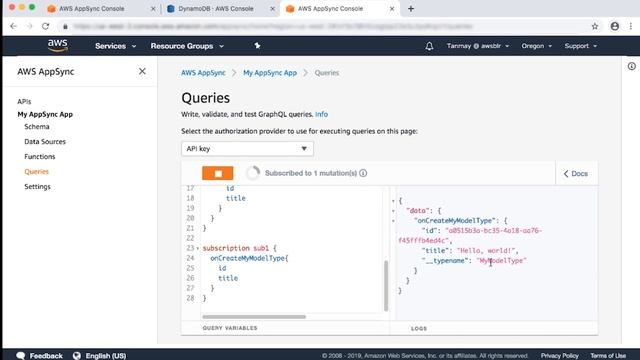Open the Support menu
The width and height of the screenshot is (640, 360).
(580, 46)
